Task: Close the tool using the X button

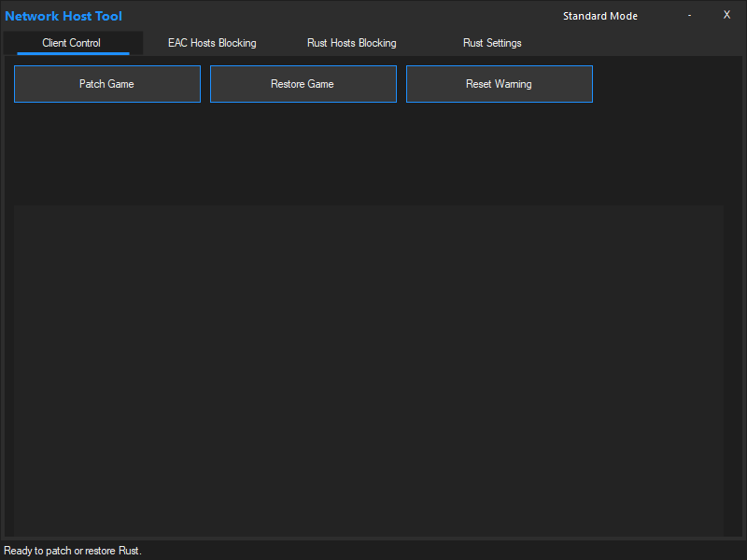Action: tap(726, 15)
